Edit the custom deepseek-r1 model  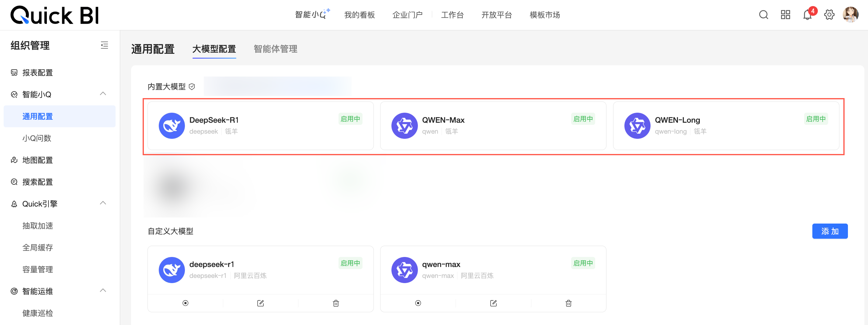click(260, 303)
